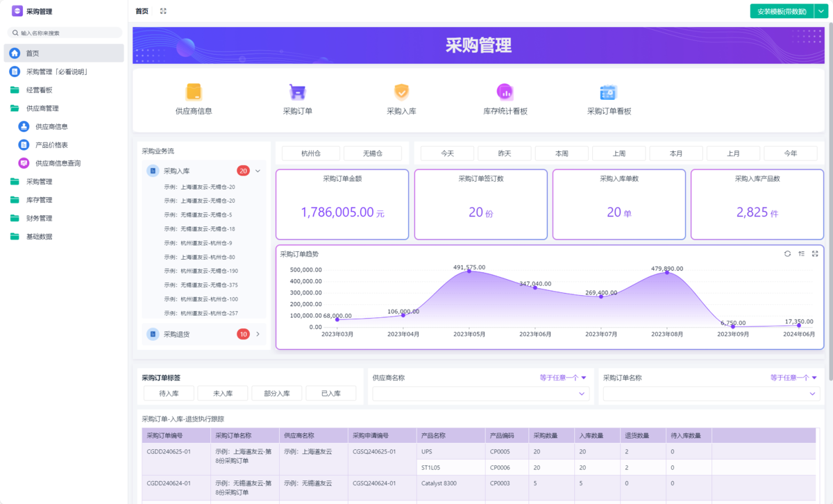Click the 库存管理 folder icon

tap(15, 200)
